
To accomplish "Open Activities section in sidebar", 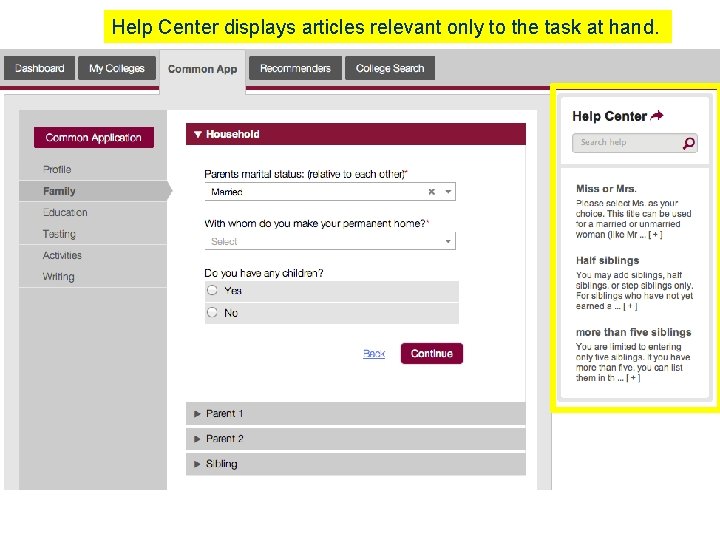I will click(x=62, y=255).
